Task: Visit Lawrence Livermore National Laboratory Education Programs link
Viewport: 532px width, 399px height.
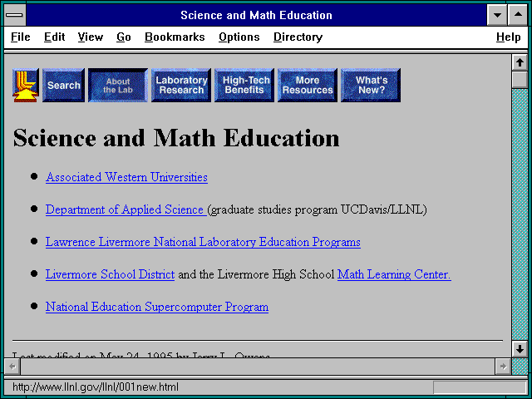Action: click(203, 242)
